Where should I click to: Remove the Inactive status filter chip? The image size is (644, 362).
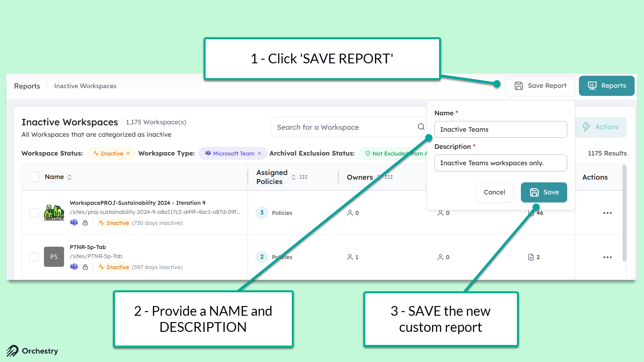[x=128, y=154]
